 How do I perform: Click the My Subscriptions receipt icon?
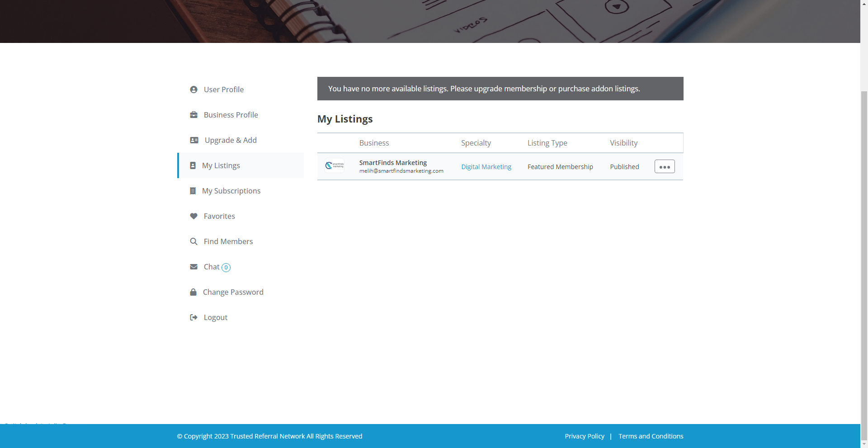tap(193, 191)
